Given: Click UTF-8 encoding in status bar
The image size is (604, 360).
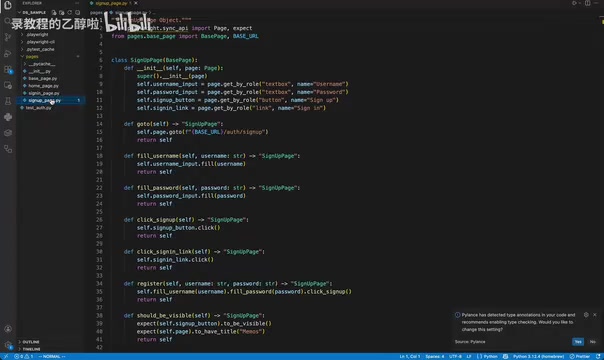Looking at the screenshot, I should pyautogui.click(x=455, y=357).
